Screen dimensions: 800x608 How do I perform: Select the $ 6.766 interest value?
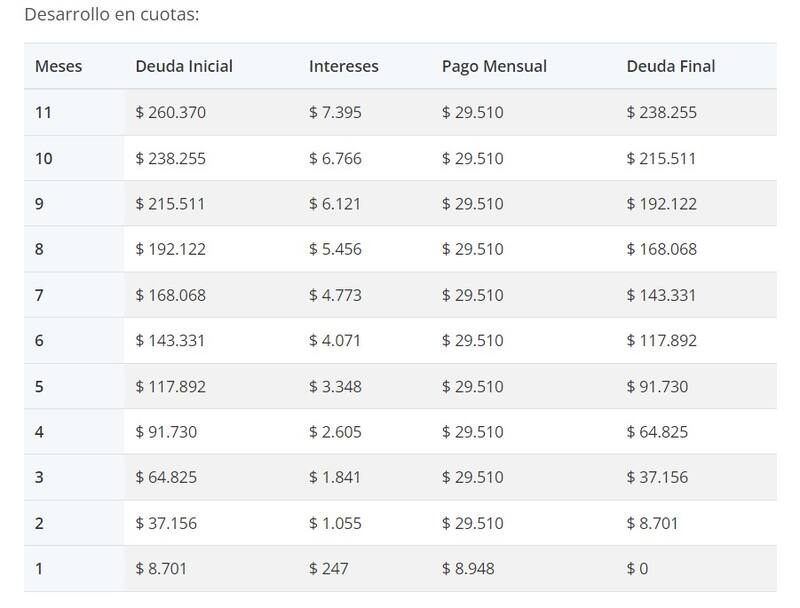pos(335,159)
